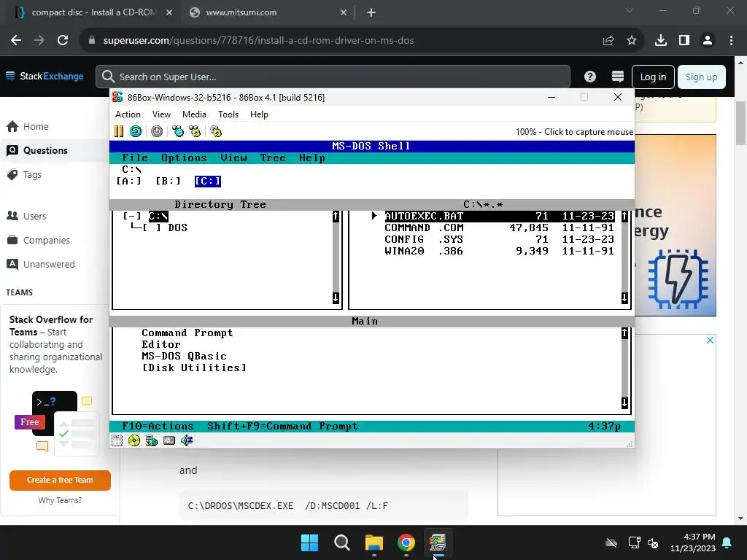Close the compact disc superuser tab
The image size is (747, 560).
[x=169, y=12]
